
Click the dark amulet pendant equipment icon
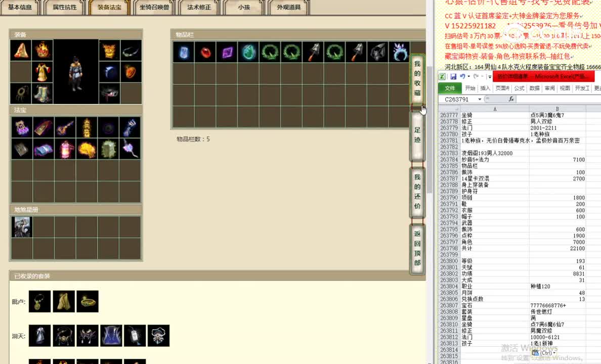21,94
